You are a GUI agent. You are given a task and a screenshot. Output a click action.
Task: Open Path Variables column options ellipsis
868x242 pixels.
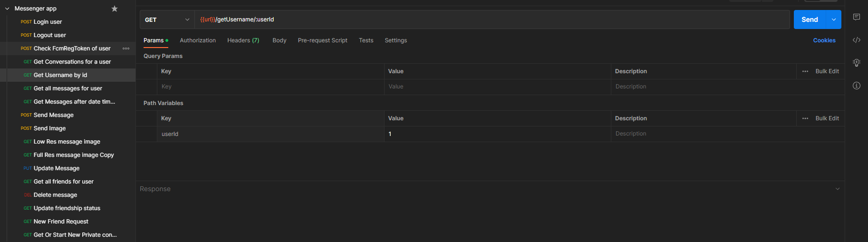click(x=805, y=118)
